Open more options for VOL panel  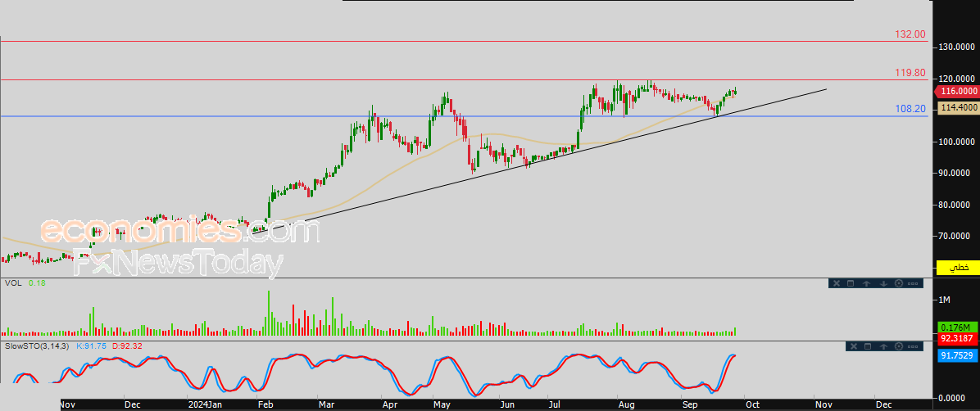[913, 283]
